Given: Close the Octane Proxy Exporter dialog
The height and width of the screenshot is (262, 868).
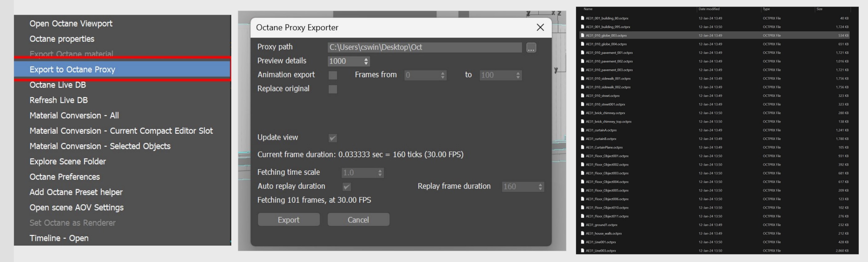Looking at the screenshot, I should pyautogui.click(x=540, y=27).
